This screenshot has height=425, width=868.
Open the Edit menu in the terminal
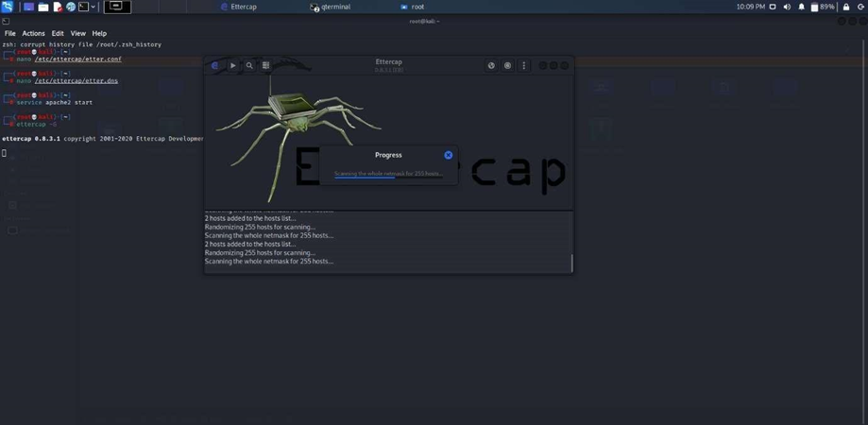click(58, 33)
